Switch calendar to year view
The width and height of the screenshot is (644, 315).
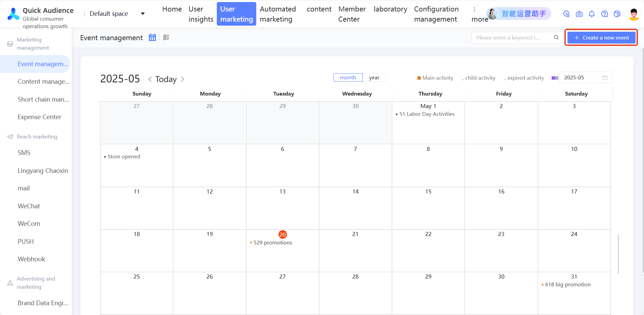tap(374, 78)
